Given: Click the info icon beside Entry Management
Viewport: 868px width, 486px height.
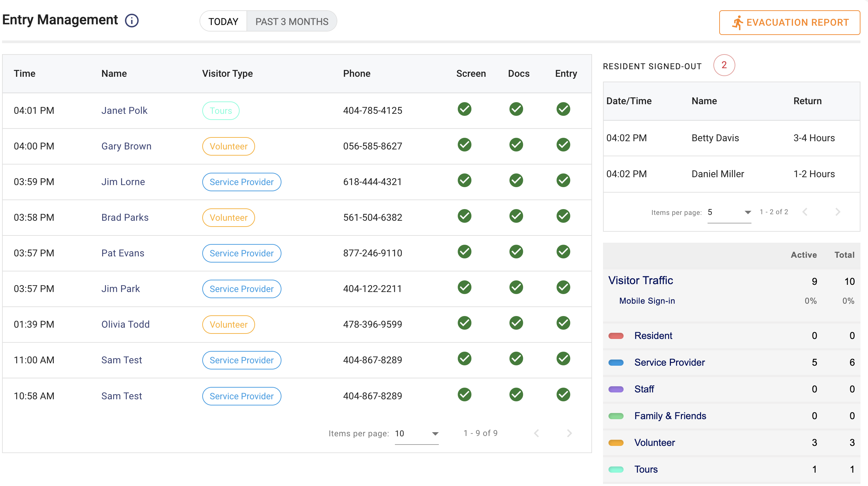Looking at the screenshot, I should (132, 21).
